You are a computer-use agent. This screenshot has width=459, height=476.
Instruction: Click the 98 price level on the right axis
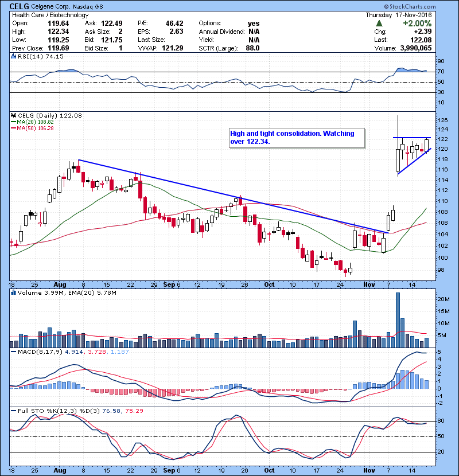click(441, 270)
